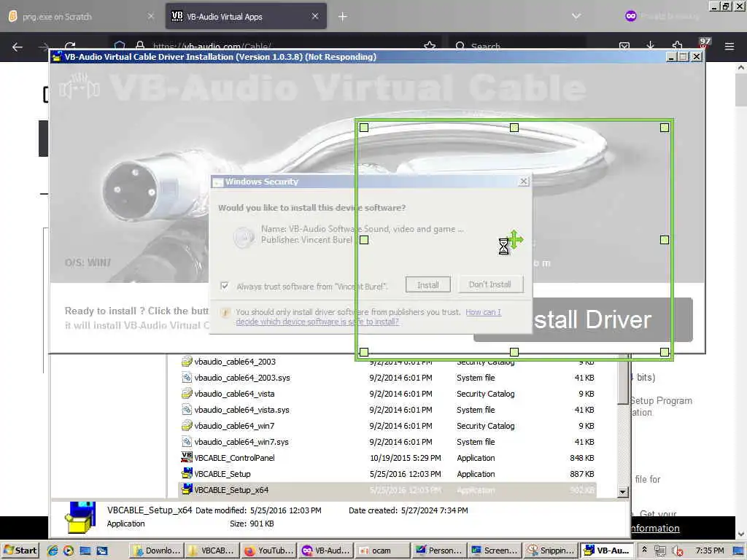Click the Windows Security dialog title icon

217,182
